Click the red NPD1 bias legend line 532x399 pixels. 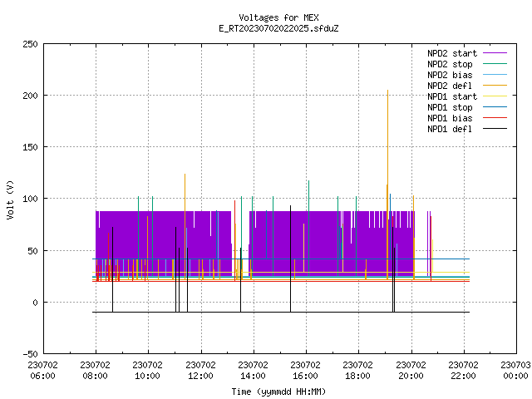pyautogui.click(x=495, y=118)
